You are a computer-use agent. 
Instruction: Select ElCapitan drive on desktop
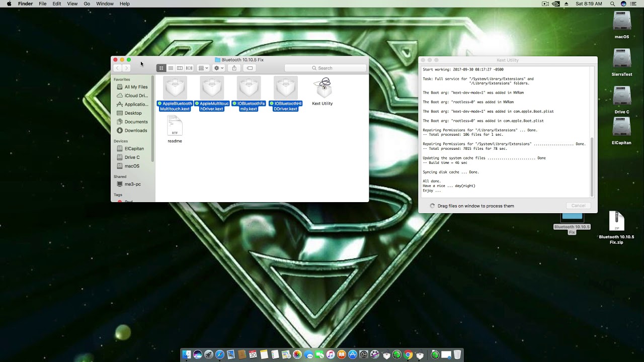point(622,130)
